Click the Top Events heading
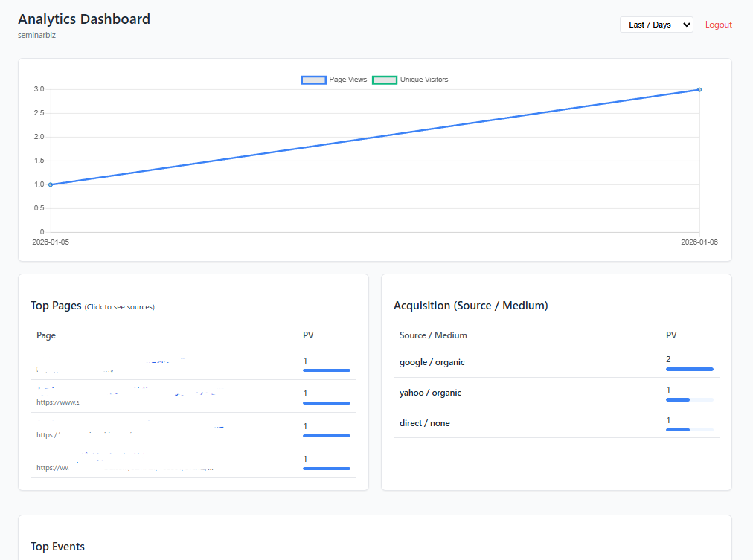The width and height of the screenshot is (753, 560). click(57, 547)
